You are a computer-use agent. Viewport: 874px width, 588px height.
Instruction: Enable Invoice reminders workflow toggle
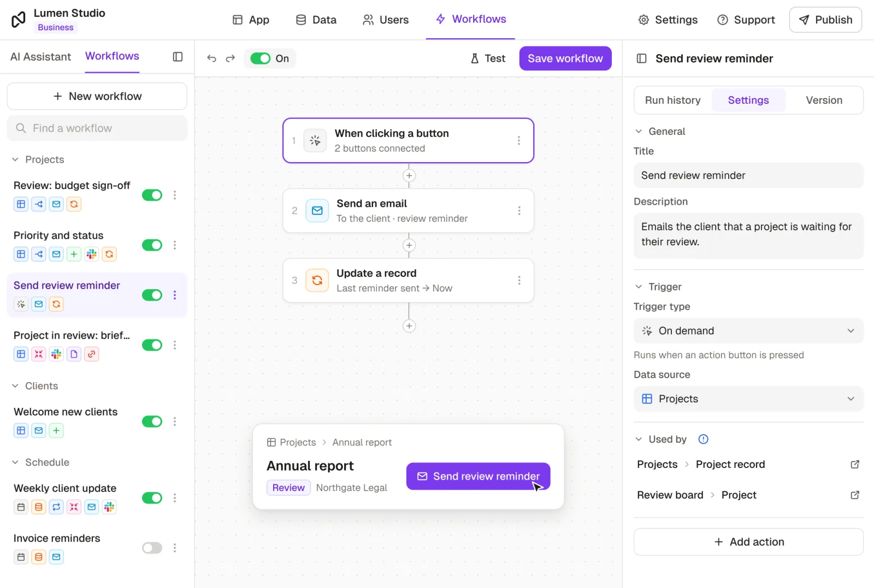[x=152, y=548]
